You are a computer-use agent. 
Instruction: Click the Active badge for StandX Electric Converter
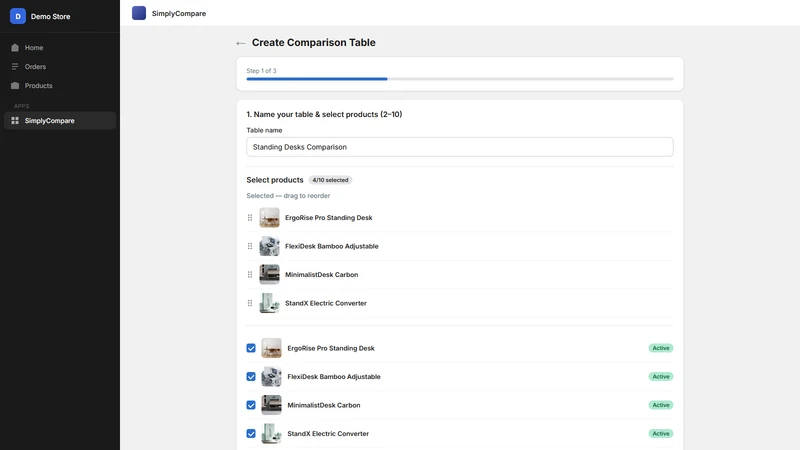tap(661, 434)
